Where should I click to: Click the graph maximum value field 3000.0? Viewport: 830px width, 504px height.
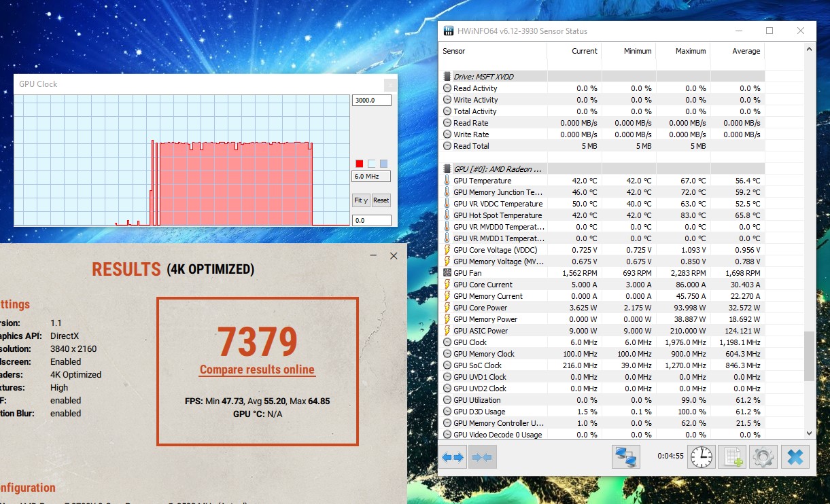pos(372,101)
